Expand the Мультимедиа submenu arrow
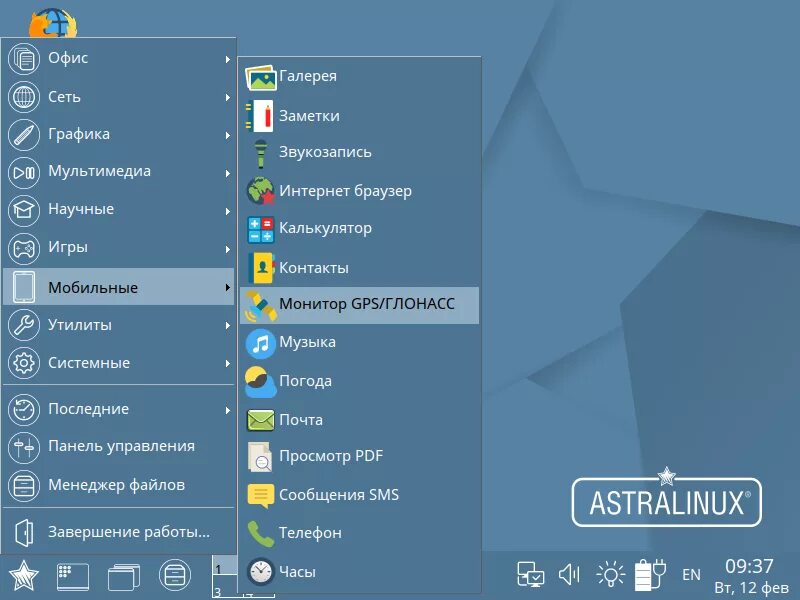Viewport: 800px width, 600px height. tap(228, 173)
